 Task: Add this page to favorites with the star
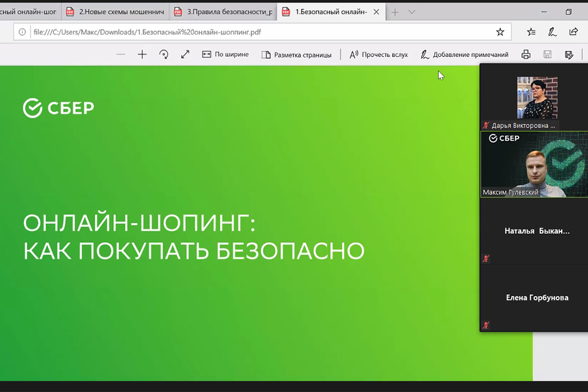(500, 32)
